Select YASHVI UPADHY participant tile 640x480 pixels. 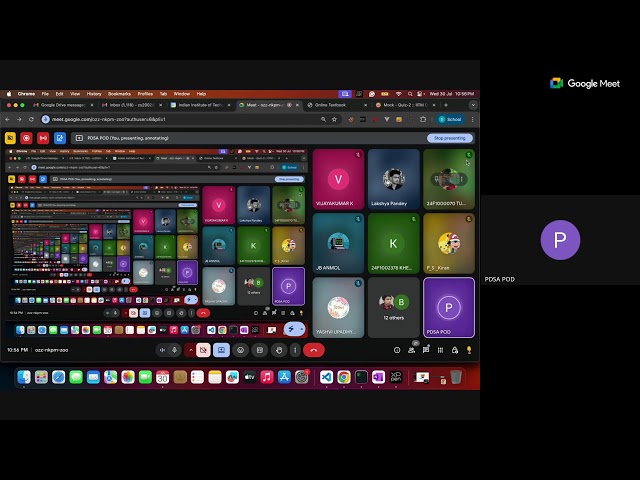coord(338,307)
